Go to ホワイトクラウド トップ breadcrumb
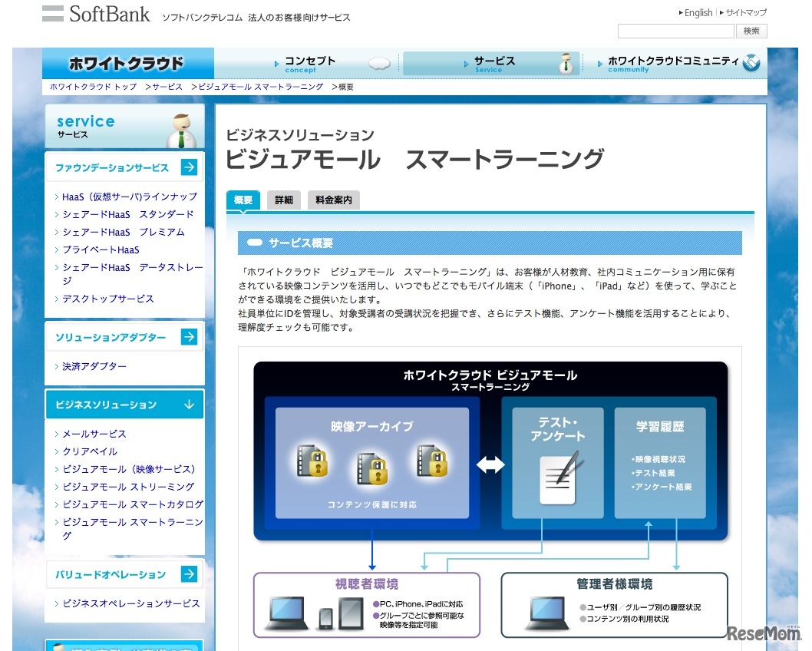 [93, 87]
